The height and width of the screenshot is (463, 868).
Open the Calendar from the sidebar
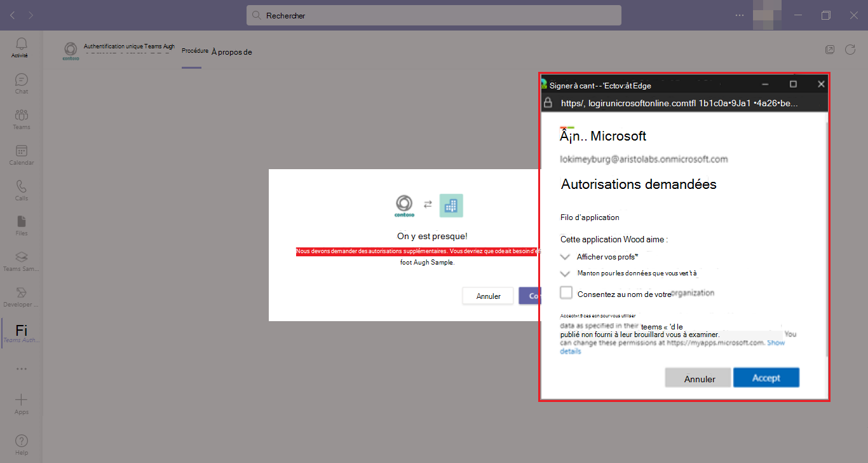[21, 155]
